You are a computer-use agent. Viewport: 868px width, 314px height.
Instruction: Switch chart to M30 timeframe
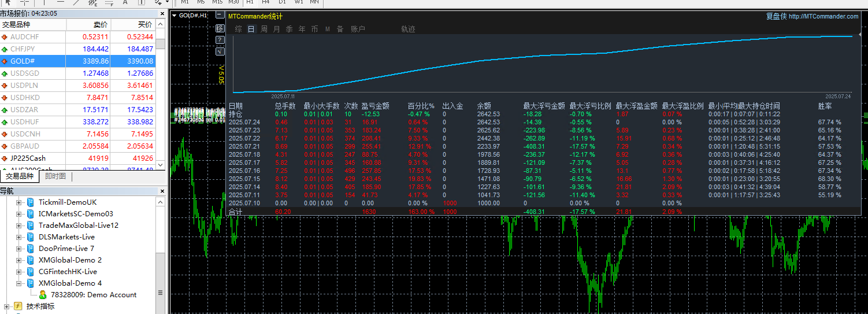point(233,2)
